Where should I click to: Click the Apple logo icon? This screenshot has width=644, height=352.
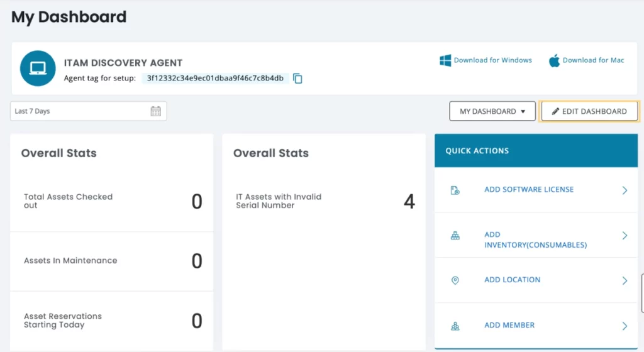554,60
